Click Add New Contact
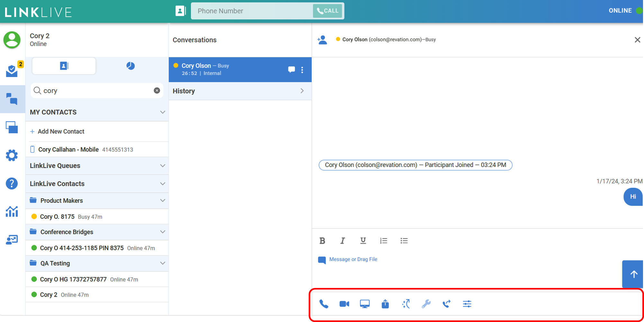 coord(61,131)
